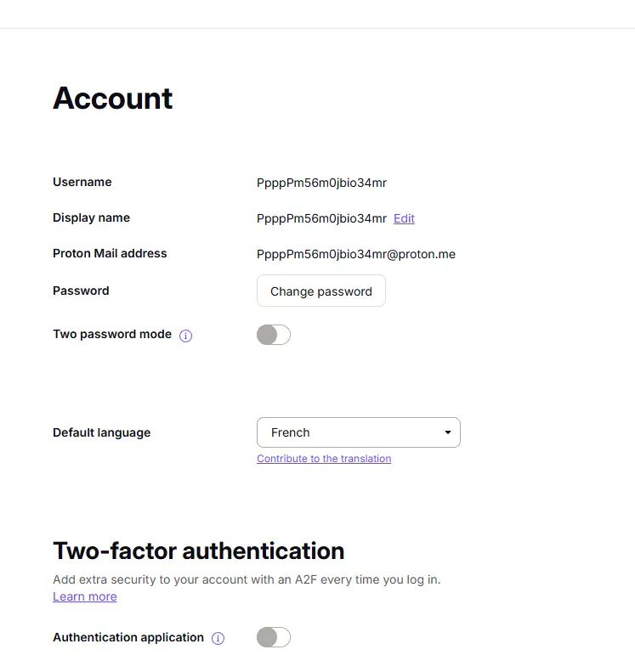Click the display name value before Edit
Viewport: 635px width, 672px height.
tap(321, 218)
